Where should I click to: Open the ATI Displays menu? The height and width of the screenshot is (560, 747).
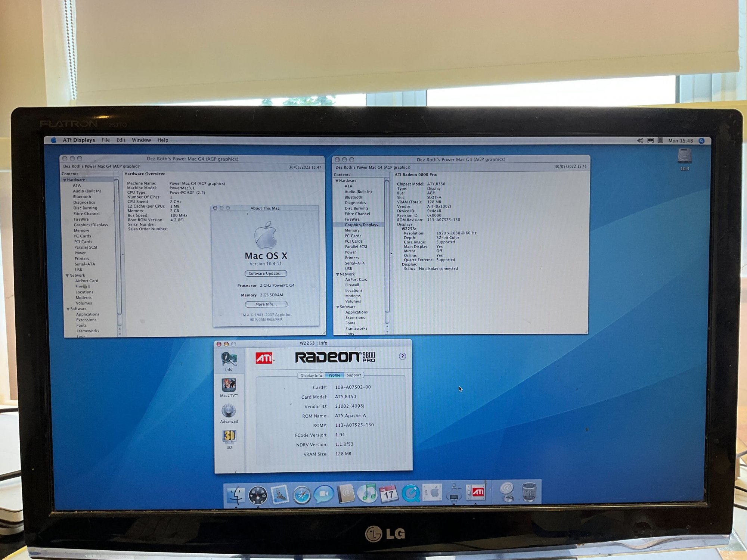click(x=79, y=140)
